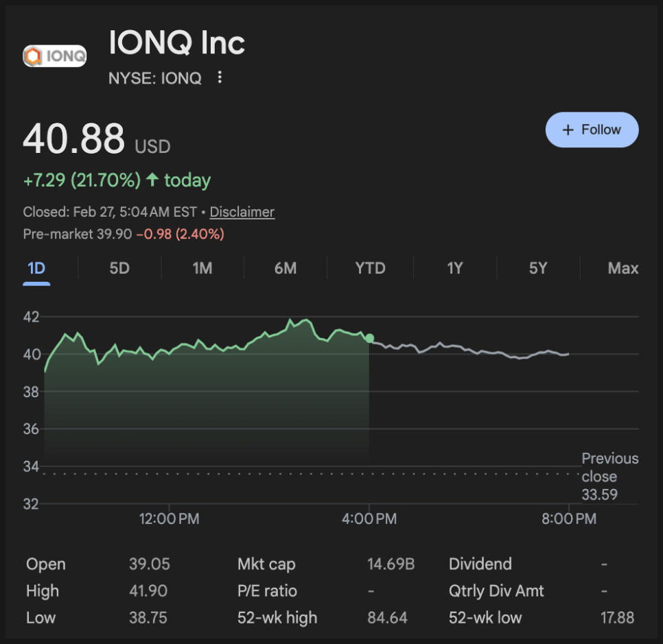Show the 1M price chart
663x644 pixels.
[x=202, y=268]
